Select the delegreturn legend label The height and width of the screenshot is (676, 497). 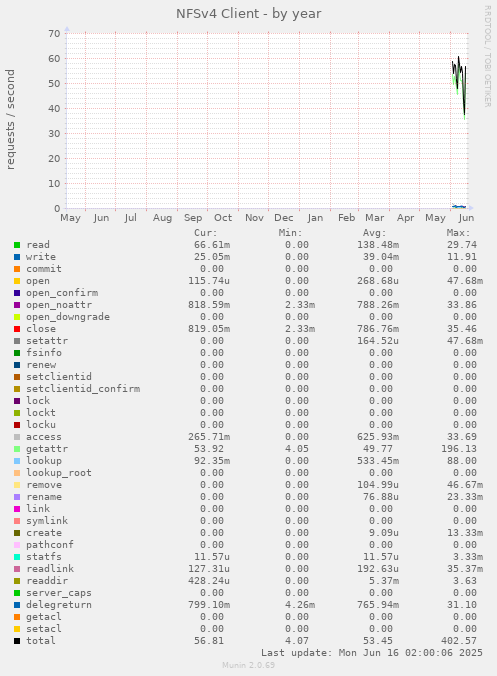59,605
